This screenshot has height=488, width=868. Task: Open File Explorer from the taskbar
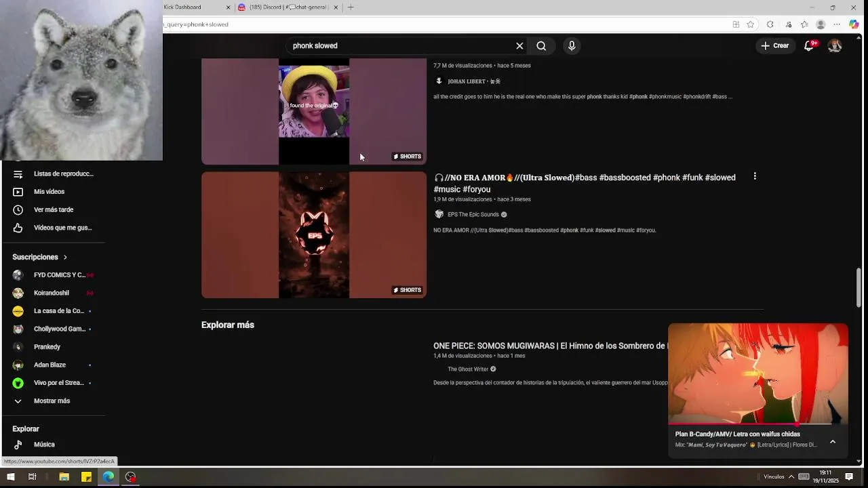click(x=64, y=477)
